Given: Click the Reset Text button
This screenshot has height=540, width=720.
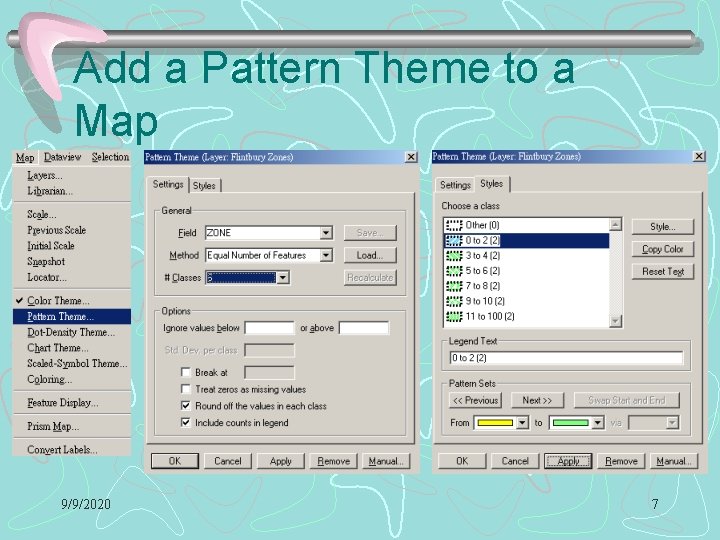Looking at the screenshot, I should 663,271.
